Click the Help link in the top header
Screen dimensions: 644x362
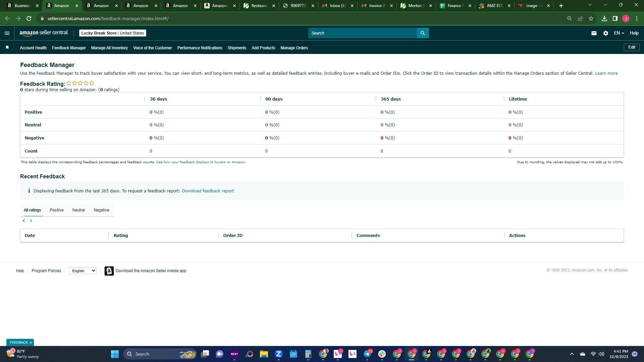(634, 33)
